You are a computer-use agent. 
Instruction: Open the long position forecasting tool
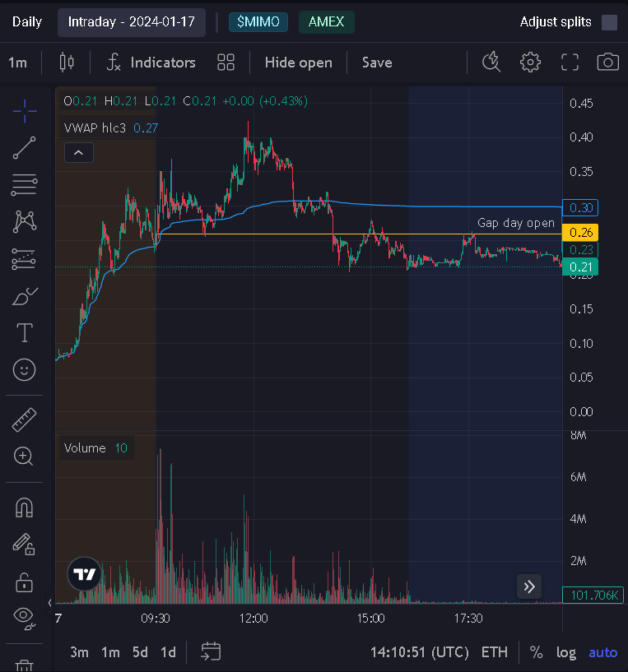(x=25, y=259)
